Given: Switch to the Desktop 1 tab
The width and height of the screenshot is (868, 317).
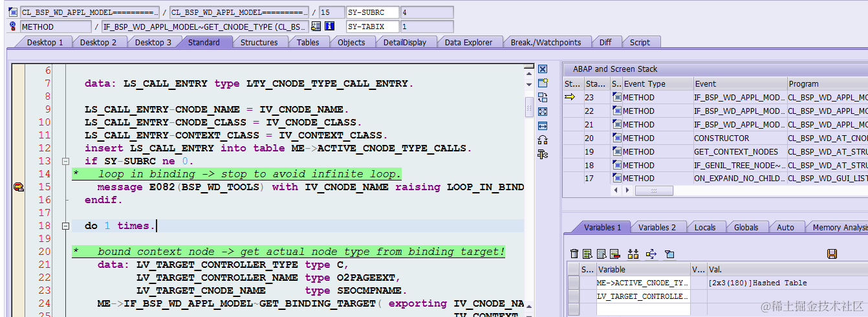Looking at the screenshot, I should coord(45,42).
